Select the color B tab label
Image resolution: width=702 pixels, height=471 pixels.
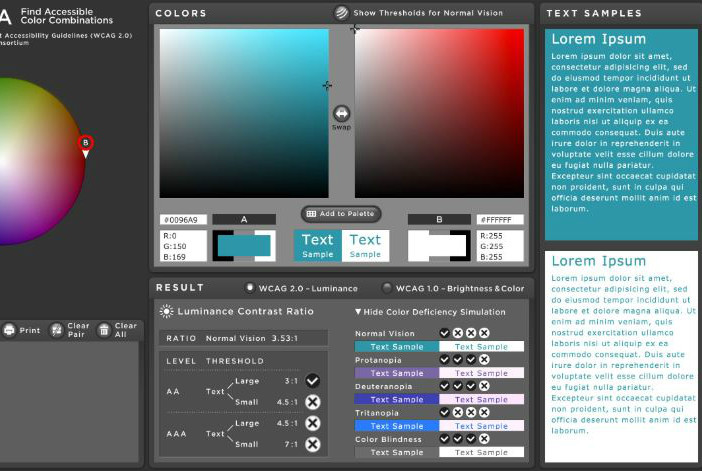(x=439, y=219)
